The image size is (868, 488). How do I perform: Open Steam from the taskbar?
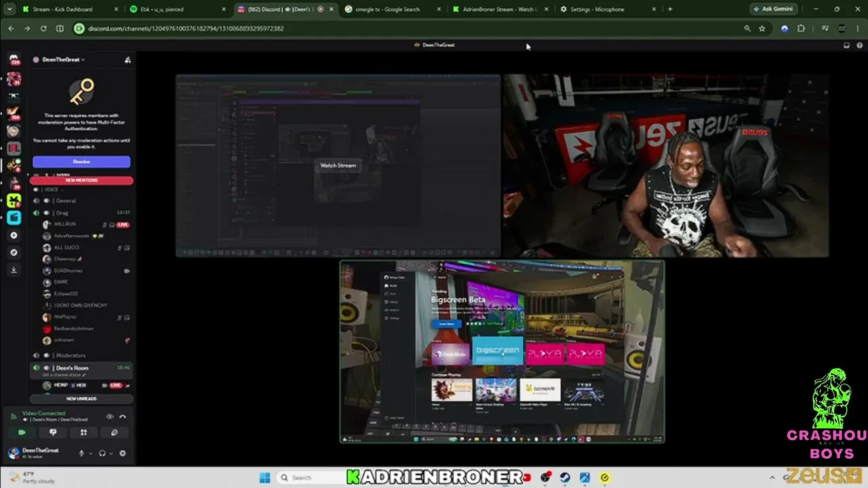click(x=565, y=478)
